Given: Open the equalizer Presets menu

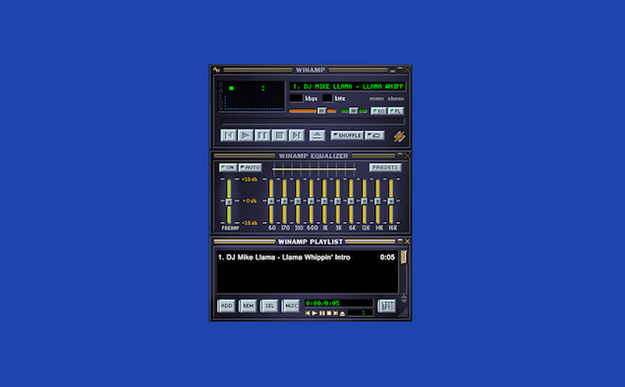Looking at the screenshot, I should click(x=385, y=167).
